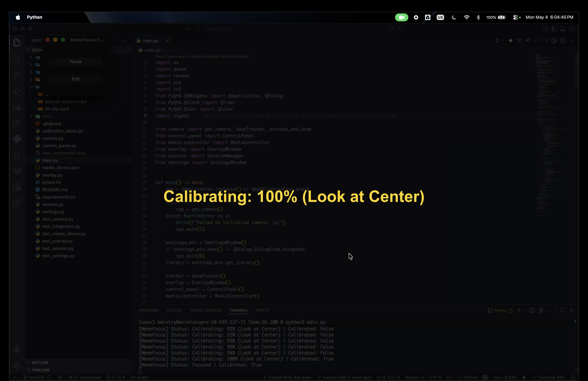Open the Explorer views ellipsis menu
588x381 pixels.
124,41
